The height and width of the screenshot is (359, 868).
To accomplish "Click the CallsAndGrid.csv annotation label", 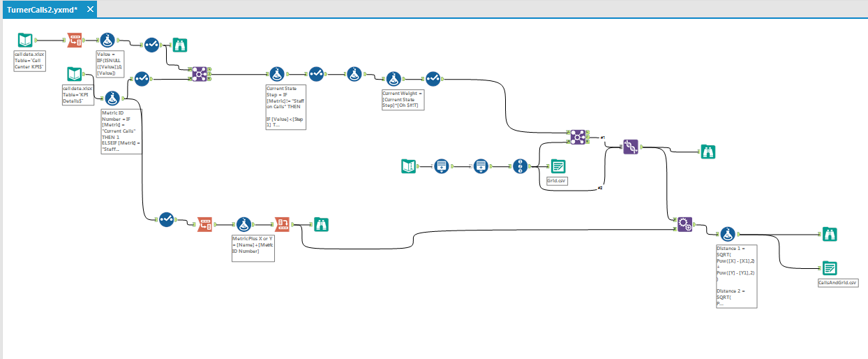I will (x=838, y=283).
